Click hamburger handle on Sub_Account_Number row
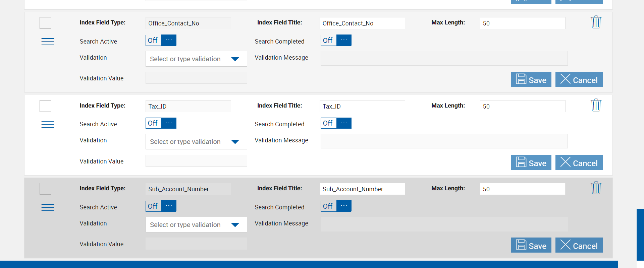Screen dimensions: 644x268 coord(48,207)
